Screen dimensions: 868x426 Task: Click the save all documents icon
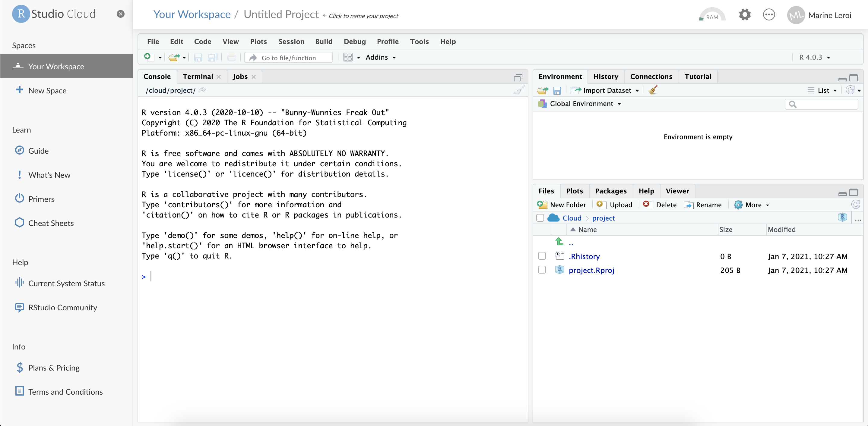[213, 58]
